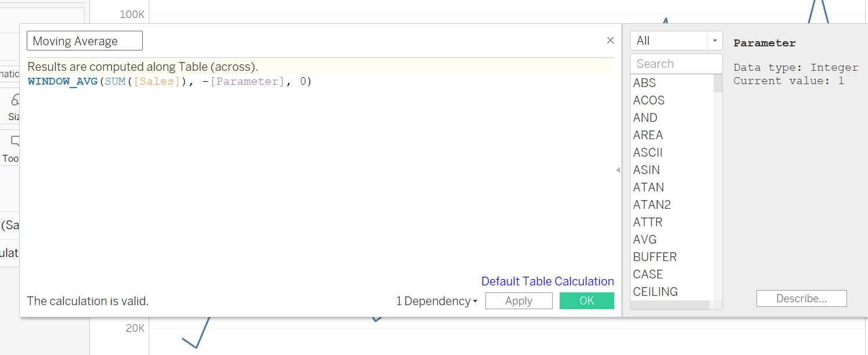
Task: Select the AND function
Action: 646,118
